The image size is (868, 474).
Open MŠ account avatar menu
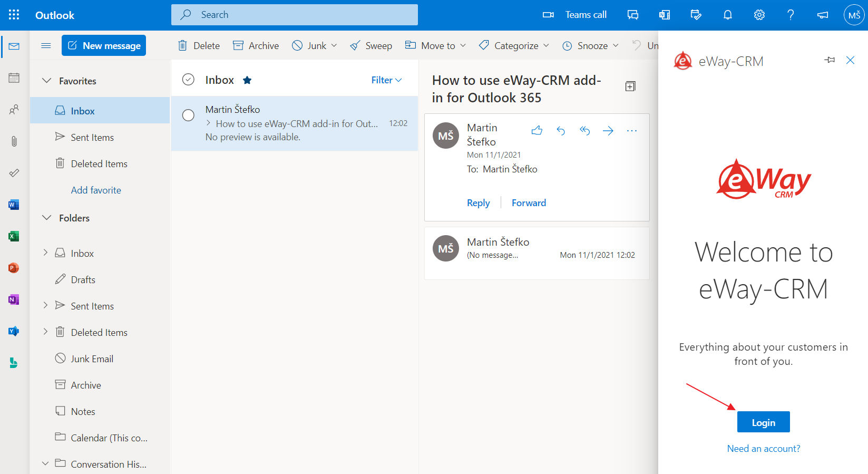[x=854, y=15]
